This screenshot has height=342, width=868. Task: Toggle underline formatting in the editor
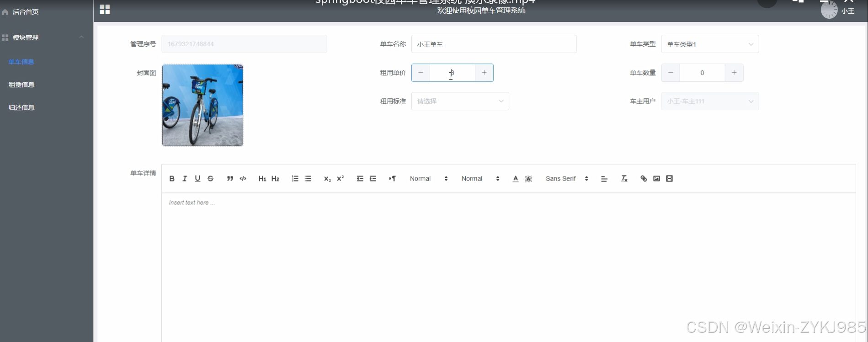[197, 179]
